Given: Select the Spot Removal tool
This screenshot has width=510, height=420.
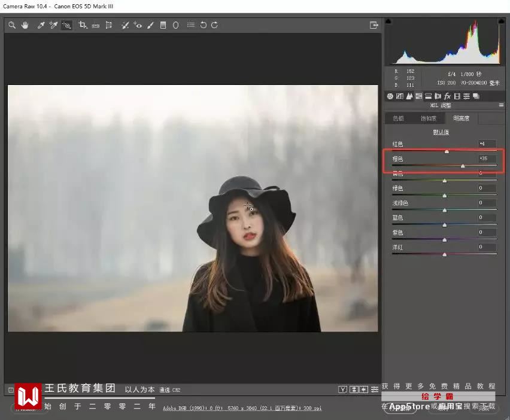Looking at the screenshot, I should click(125, 25).
